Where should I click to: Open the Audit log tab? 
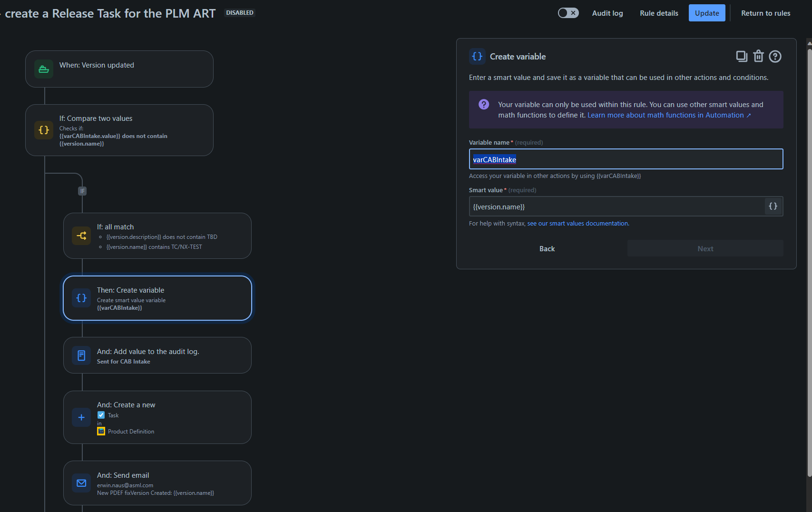click(x=607, y=13)
